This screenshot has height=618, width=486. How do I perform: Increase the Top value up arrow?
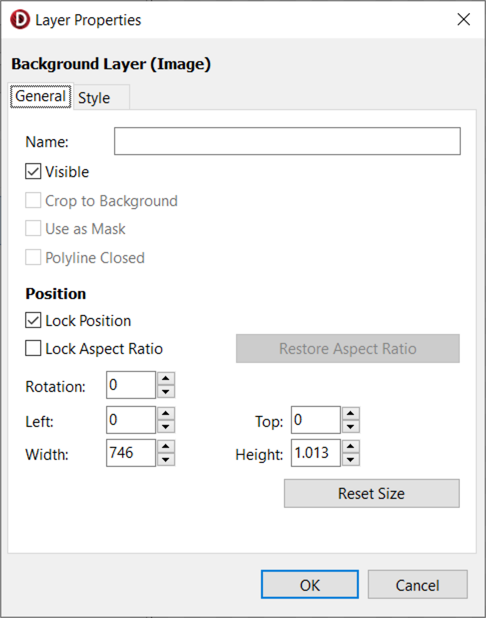click(351, 413)
